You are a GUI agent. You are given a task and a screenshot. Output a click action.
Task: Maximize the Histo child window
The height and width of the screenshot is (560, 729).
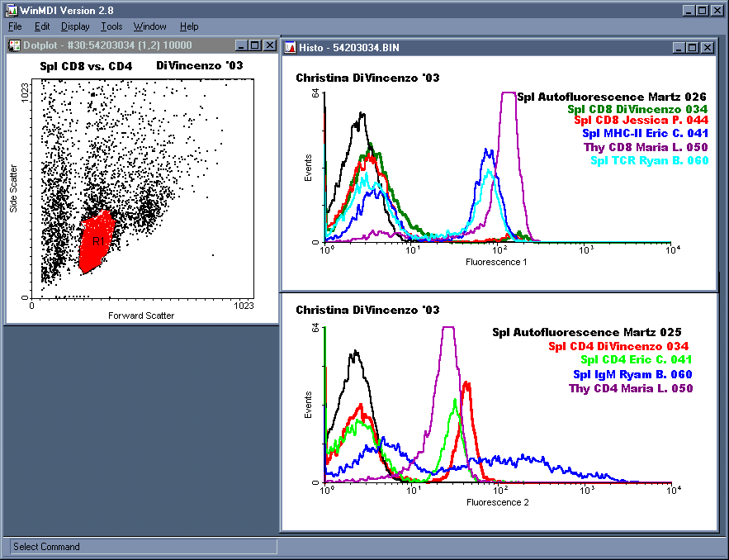click(x=693, y=48)
